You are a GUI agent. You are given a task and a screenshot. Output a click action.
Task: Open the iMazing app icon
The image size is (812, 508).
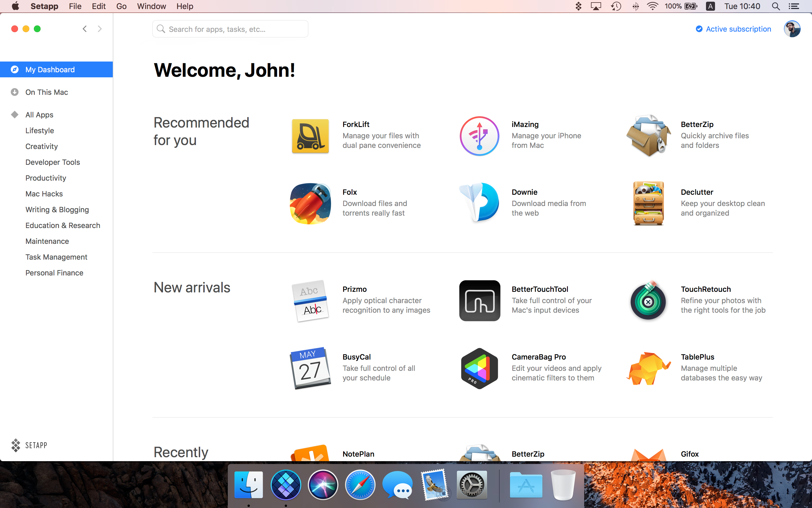[480, 136]
